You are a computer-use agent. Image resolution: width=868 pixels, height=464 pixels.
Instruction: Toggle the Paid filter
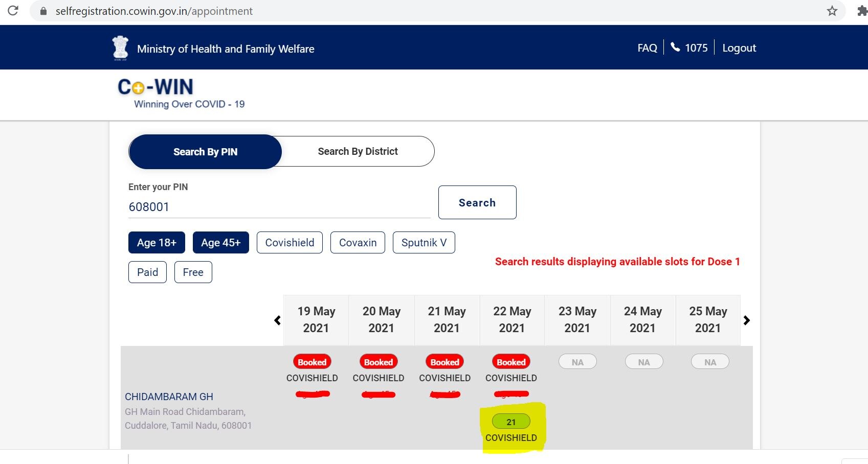click(x=147, y=272)
